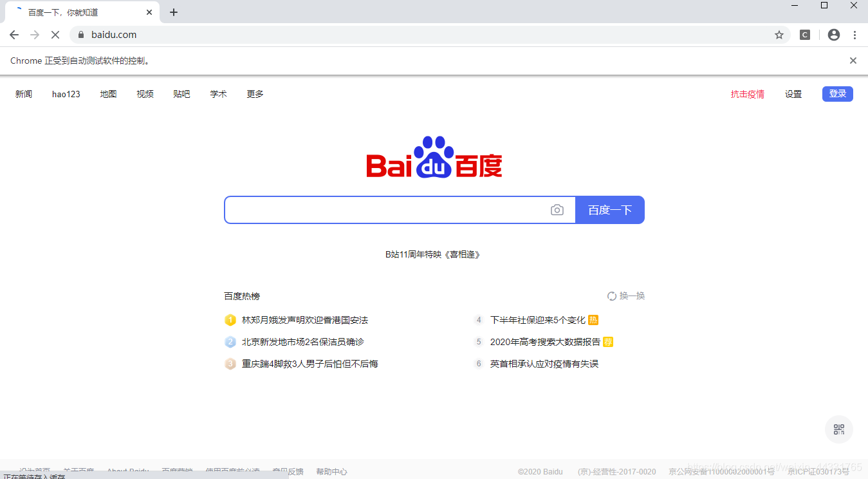
Task: Open a new tab with plus icon
Action: coord(174,12)
